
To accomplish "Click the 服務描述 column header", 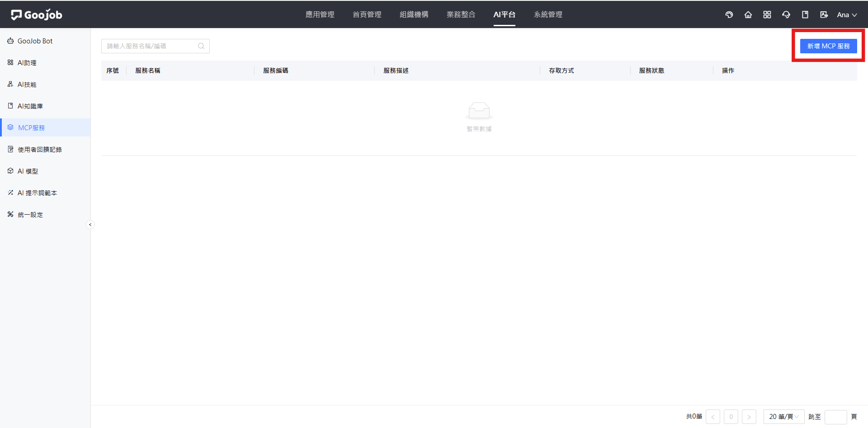I will (x=396, y=71).
